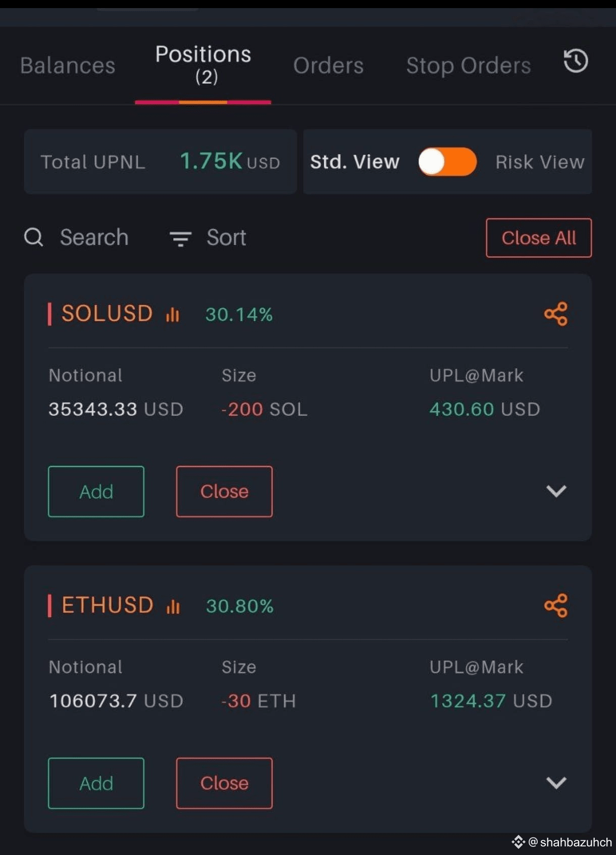Screen dimensions: 616x855
Task: Open the ETHUSD chart bars icon
Action: 173,606
